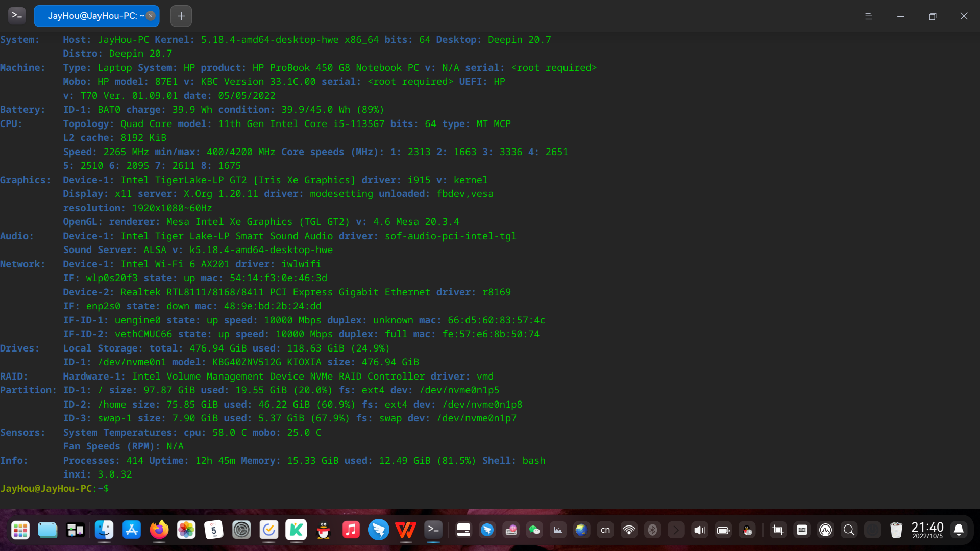Open the QQ penguin app in dock
Image resolution: width=980 pixels, height=551 pixels.
point(324,531)
